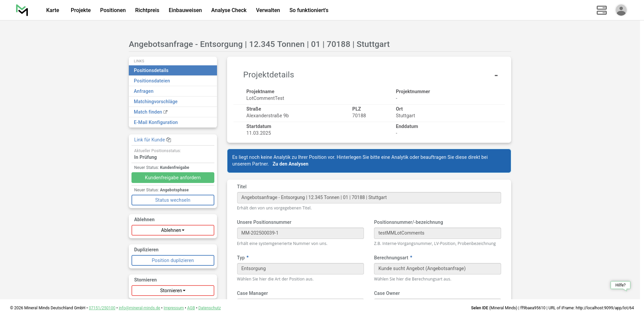Open the user profile avatar
Viewport: 644px width, 316px height.
pos(621,10)
